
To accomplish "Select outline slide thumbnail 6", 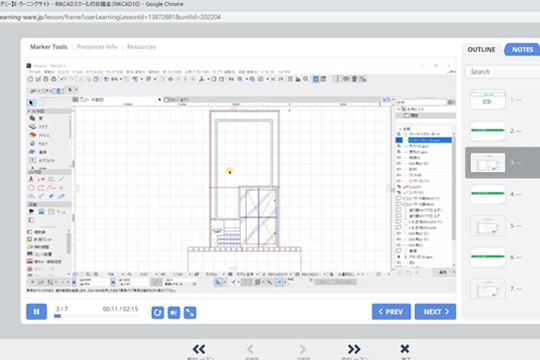I will [488, 257].
